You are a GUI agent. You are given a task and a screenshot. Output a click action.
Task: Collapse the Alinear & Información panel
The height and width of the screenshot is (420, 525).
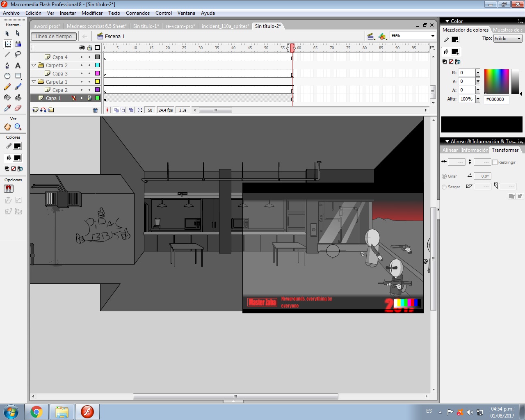click(447, 142)
